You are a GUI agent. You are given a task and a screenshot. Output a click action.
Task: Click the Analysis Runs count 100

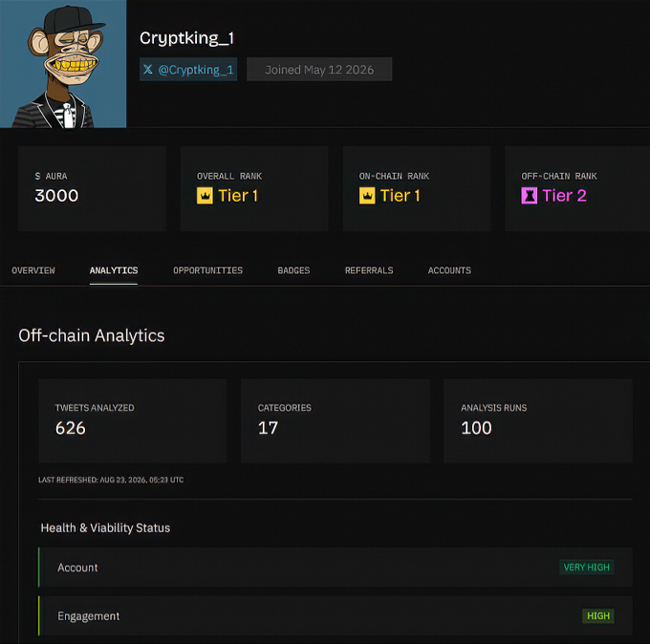click(476, 428)
